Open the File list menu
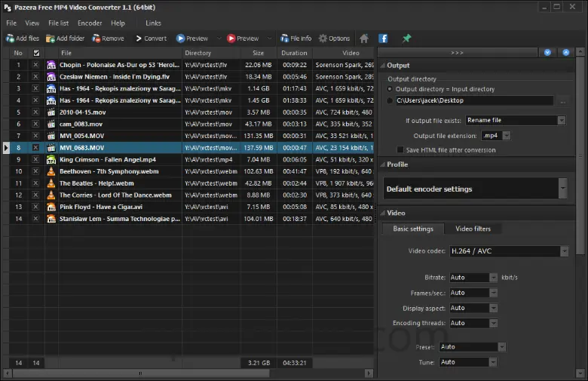 coord(59,23)
